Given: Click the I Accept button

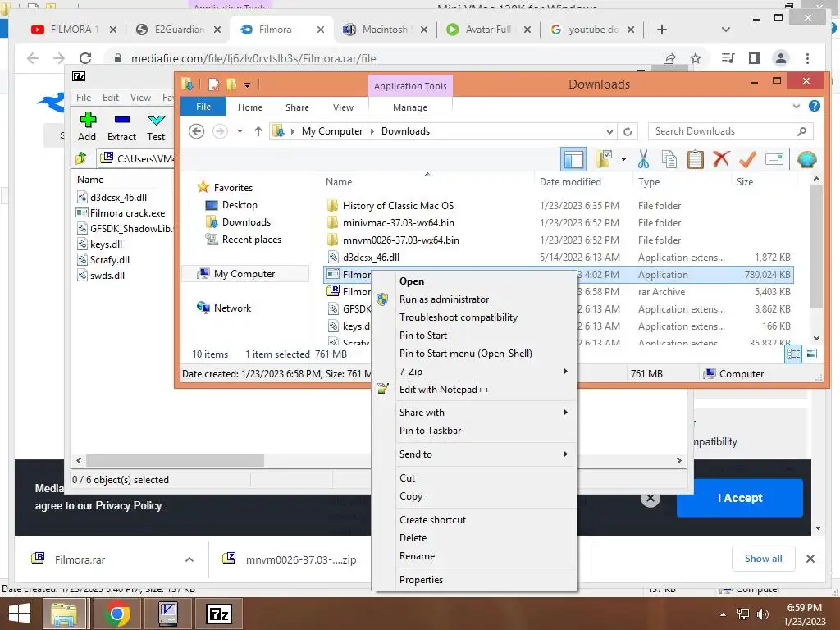Looking at the screenshot, I should [739, 498].
